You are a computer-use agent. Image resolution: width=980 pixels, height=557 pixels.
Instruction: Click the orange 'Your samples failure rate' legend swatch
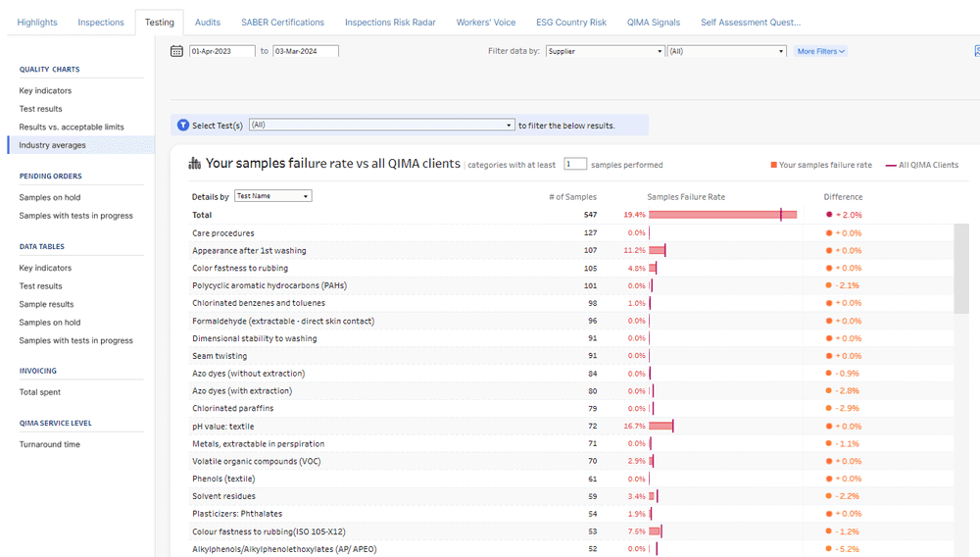(x=774, y=166)
